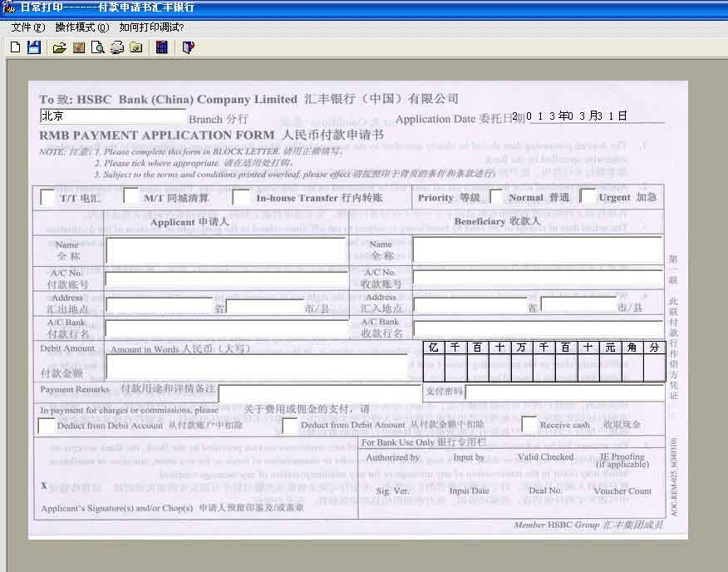Open the calculator icon in the toolbar
Image resolution: width=728 pixels, height=572 pixels.
point(161,47)
